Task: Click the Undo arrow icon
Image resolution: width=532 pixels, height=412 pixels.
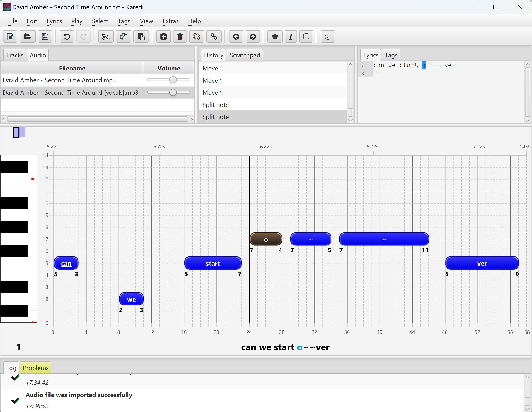Action: pyautogui.click(x=67, y=37)
